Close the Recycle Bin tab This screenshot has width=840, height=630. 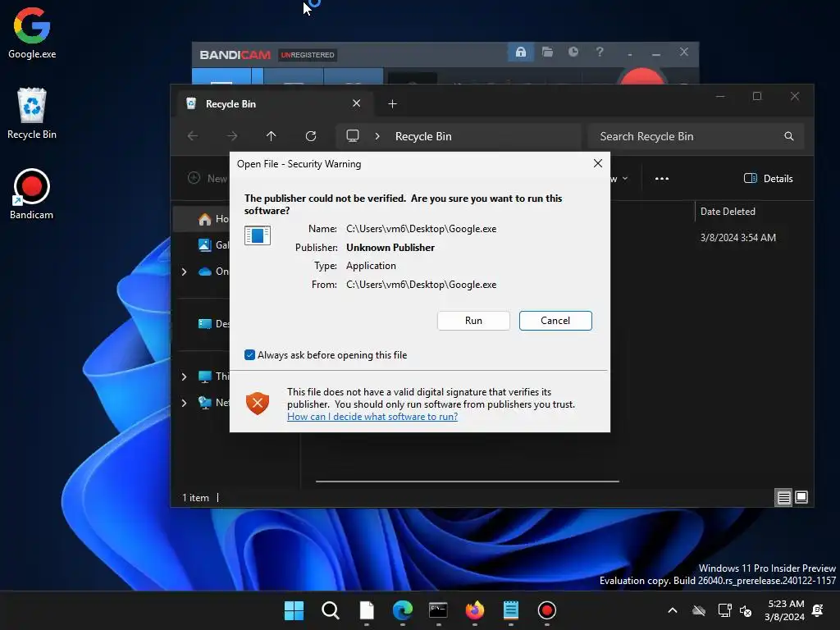pyautogui.click(x=356, y=103)
